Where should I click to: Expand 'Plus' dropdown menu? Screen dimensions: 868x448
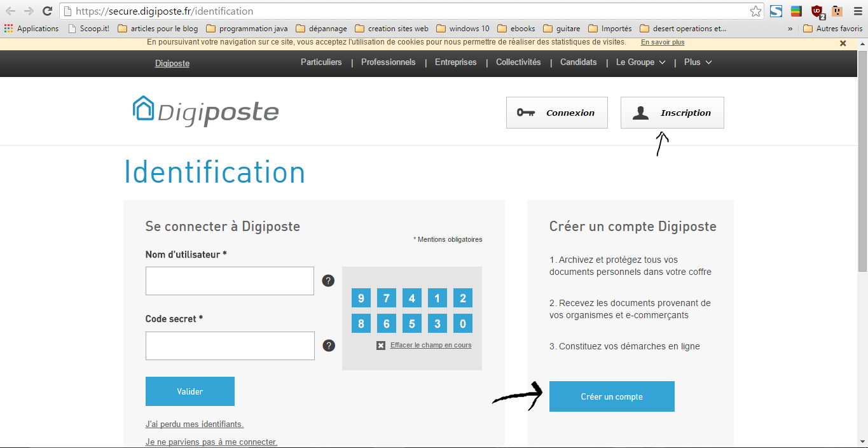tap(698, 62)
